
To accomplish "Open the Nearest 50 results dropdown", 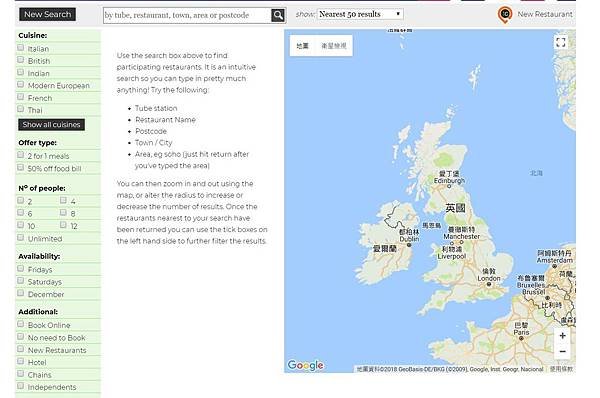I will point(360,14).
